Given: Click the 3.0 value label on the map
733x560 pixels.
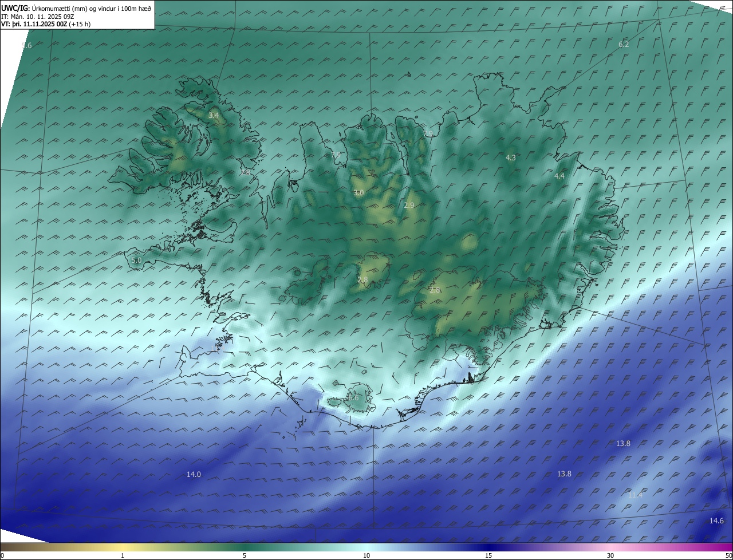Looking at the screenshot, I should [x=358, y=193].
